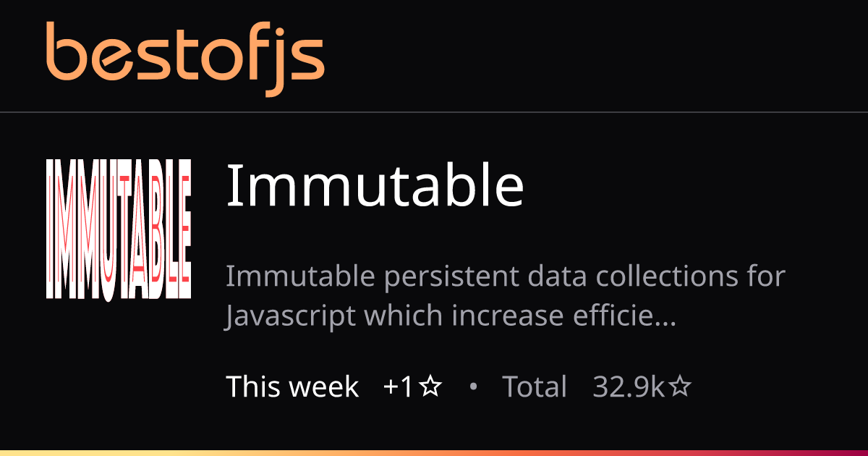The height and width of the screenshot is (456, 868).
Task: Open the IMMUTABLE project logo image
Action: click(x=119, y=229)
